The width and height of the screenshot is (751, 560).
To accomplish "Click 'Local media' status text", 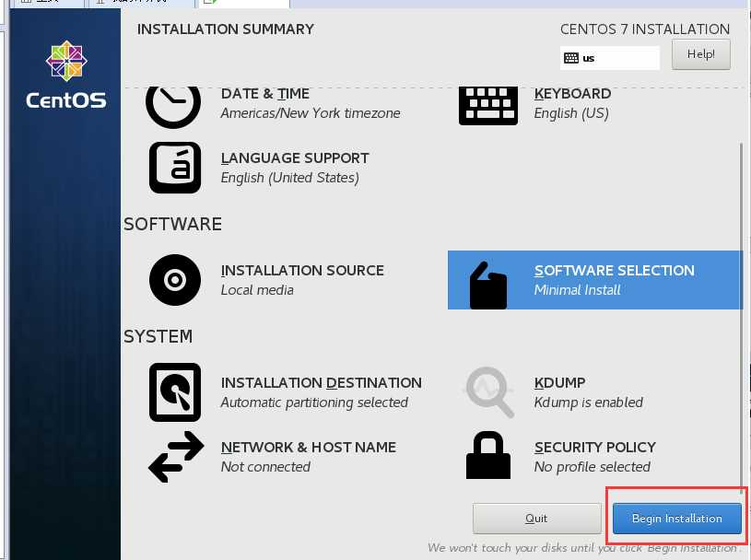I will (x=257, y=290).
